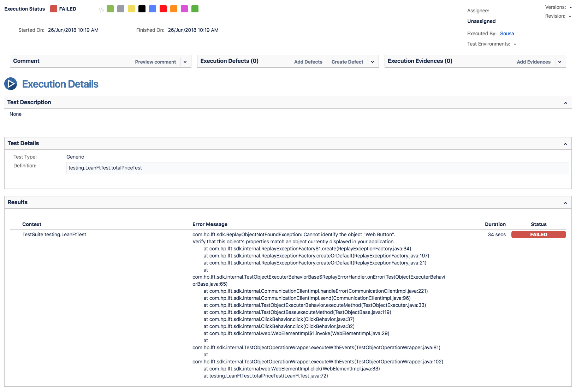Viewport: 576px width, 392px height.
Task: Click the 34 secs duration value
Action: tap(497, 234)
